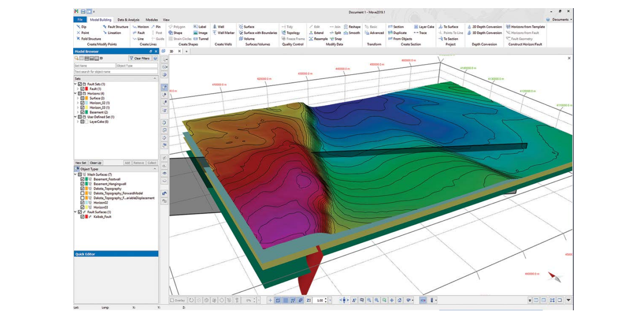Open the Documents dropdown
The height and width of the screenshot is (317, 644).
(562, 20)
